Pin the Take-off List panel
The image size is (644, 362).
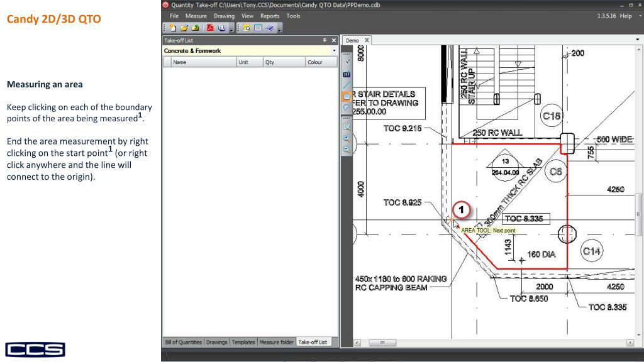(x=325, y=40)
